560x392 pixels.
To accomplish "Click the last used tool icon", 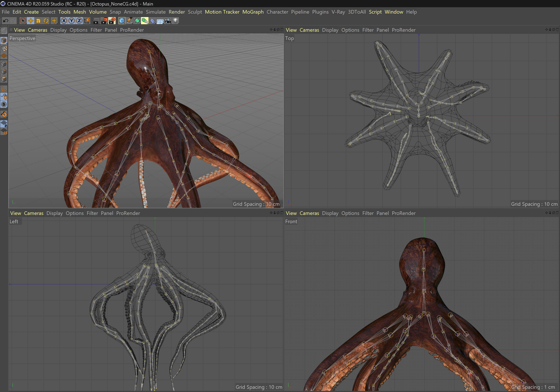I will (x=54, y=21).
